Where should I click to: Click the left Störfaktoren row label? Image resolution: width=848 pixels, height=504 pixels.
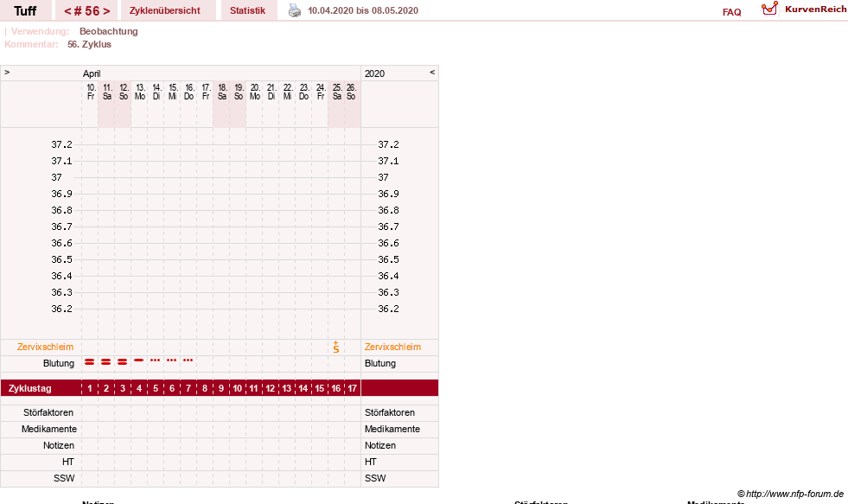pyautogui.click(x=48, y=412)
